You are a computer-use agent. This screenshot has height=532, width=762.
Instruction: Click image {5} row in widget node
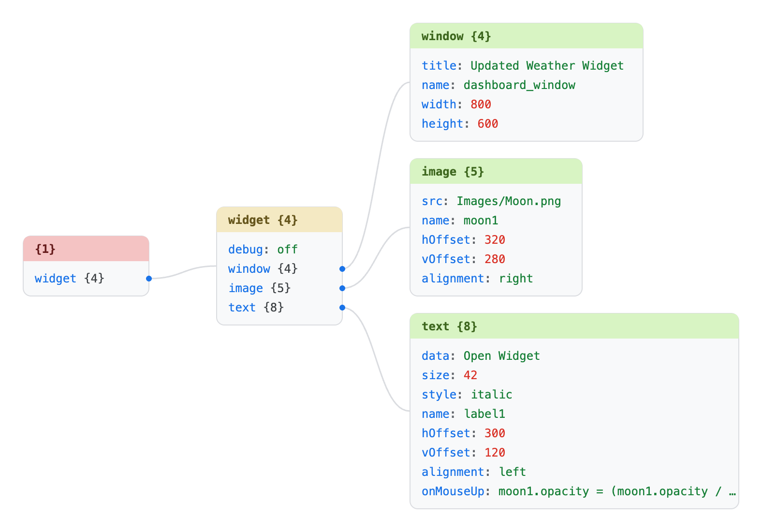(279, 288)
